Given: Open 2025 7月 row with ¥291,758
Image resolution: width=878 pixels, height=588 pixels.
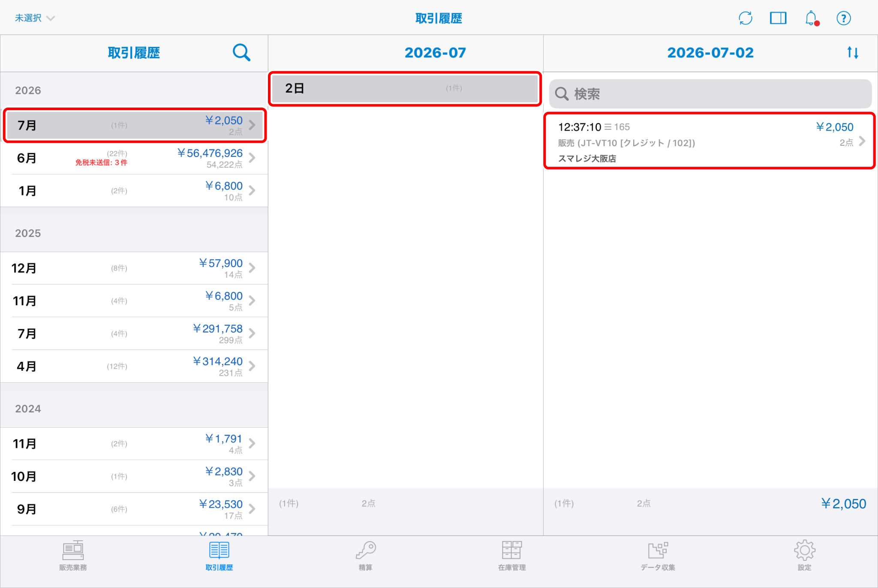Looking at the screenshot, I should (x=135, y=333).
